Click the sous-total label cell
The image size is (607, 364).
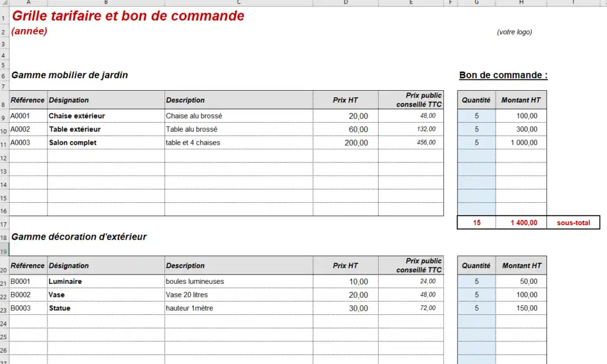click(573, 223)
